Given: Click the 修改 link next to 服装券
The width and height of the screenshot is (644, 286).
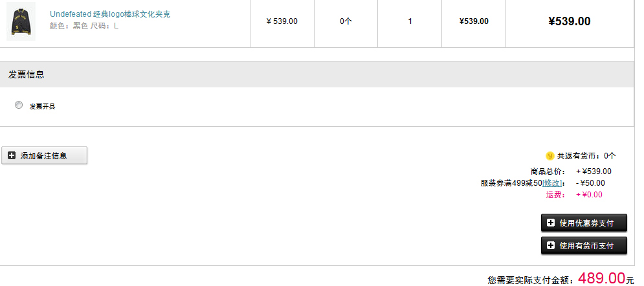Looking at the screenshot, I should [552, 183].
